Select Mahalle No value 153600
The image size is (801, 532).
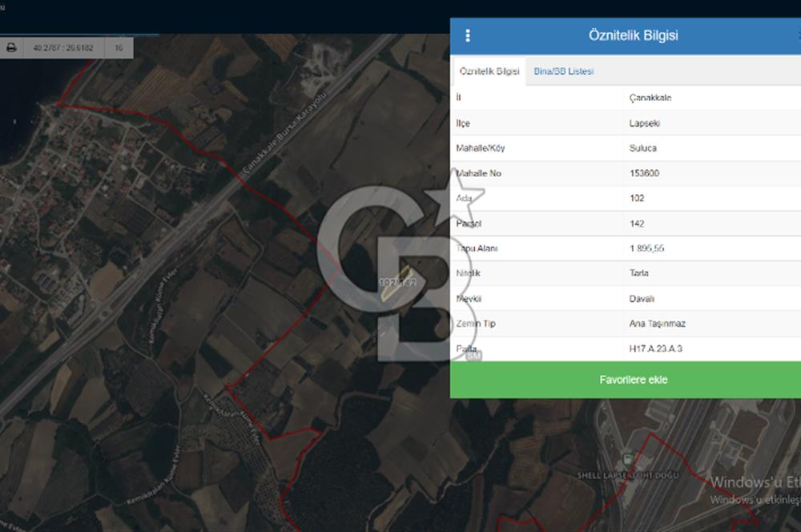(x=646, y=173)
